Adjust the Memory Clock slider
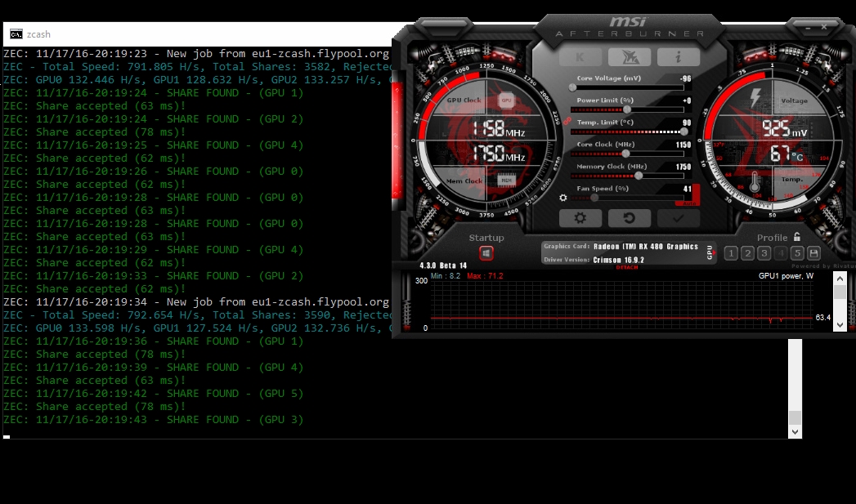Screen dimensions: 856x504 coord(627,176)
